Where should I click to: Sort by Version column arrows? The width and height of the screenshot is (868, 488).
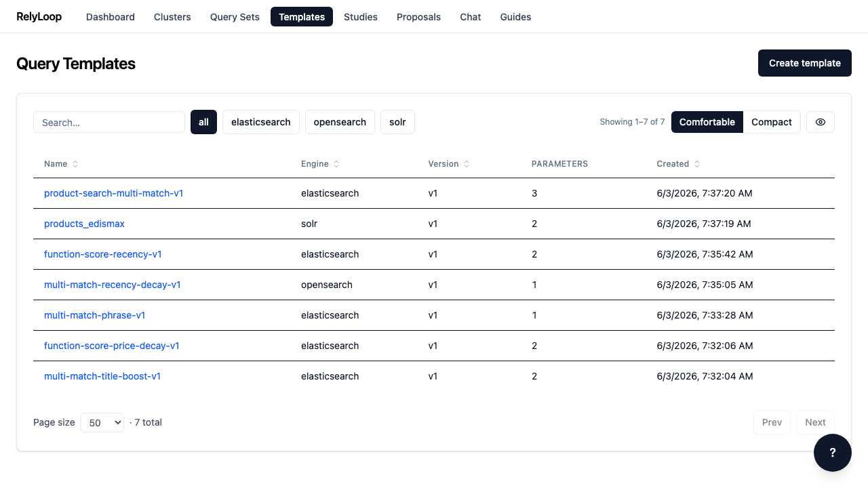click(x=467, y=164)
